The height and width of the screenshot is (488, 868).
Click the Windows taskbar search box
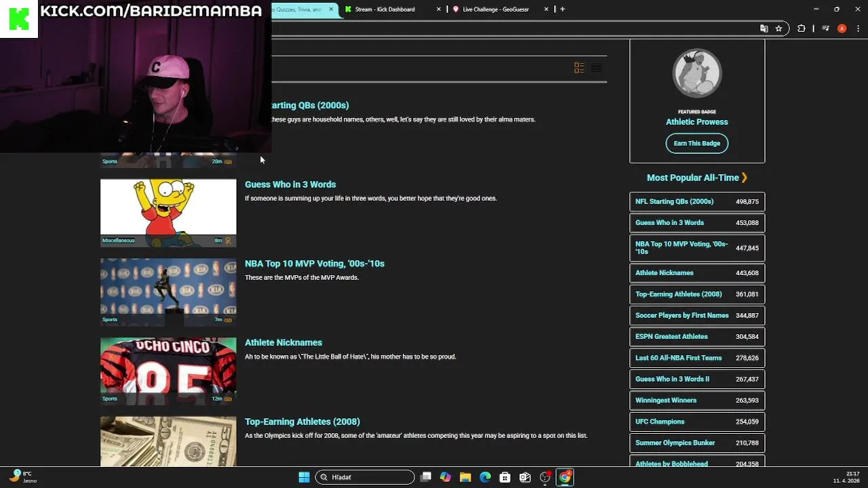[365, 477]
